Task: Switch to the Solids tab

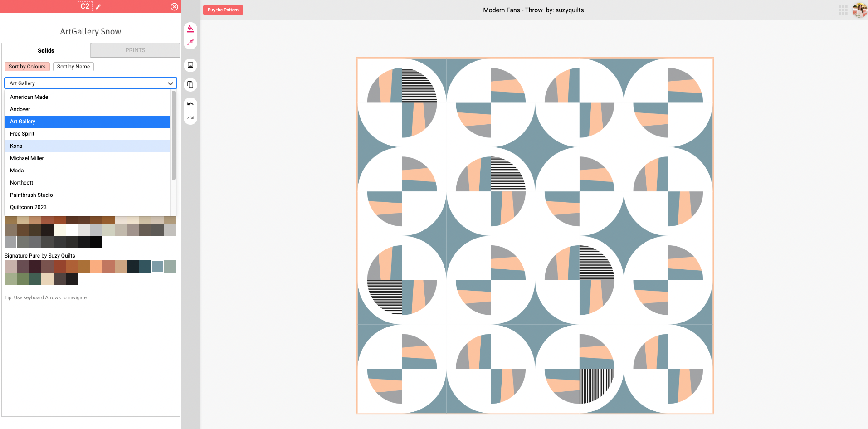Action: coord(46,50)
